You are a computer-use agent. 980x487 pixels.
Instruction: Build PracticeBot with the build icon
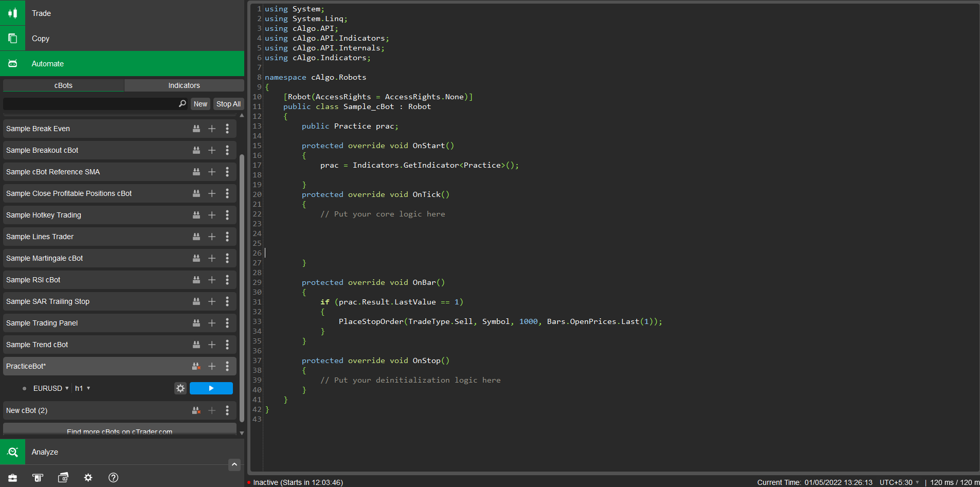[x=196, y=366]
